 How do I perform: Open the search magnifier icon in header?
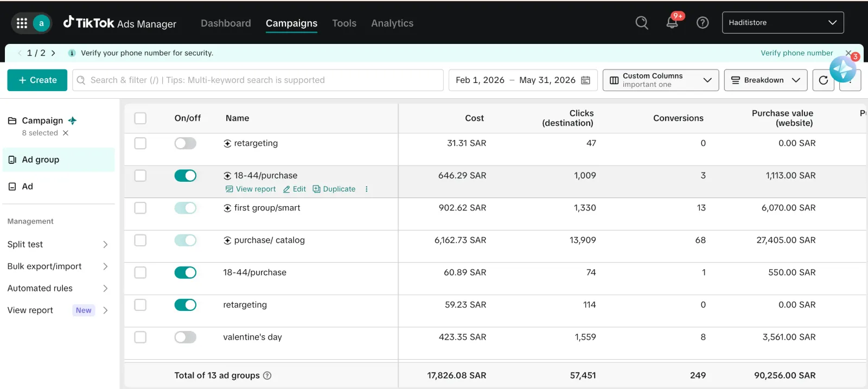[x=642, y=23]
